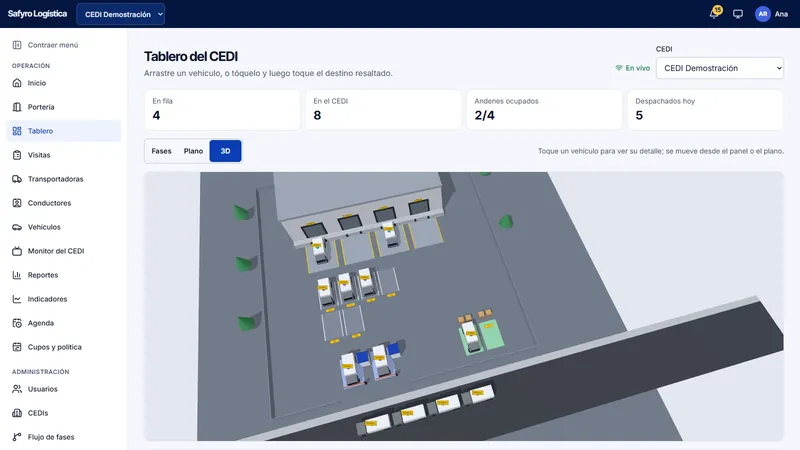Open the AR user avatar
The image size is (800, 450).
(762, 14)
